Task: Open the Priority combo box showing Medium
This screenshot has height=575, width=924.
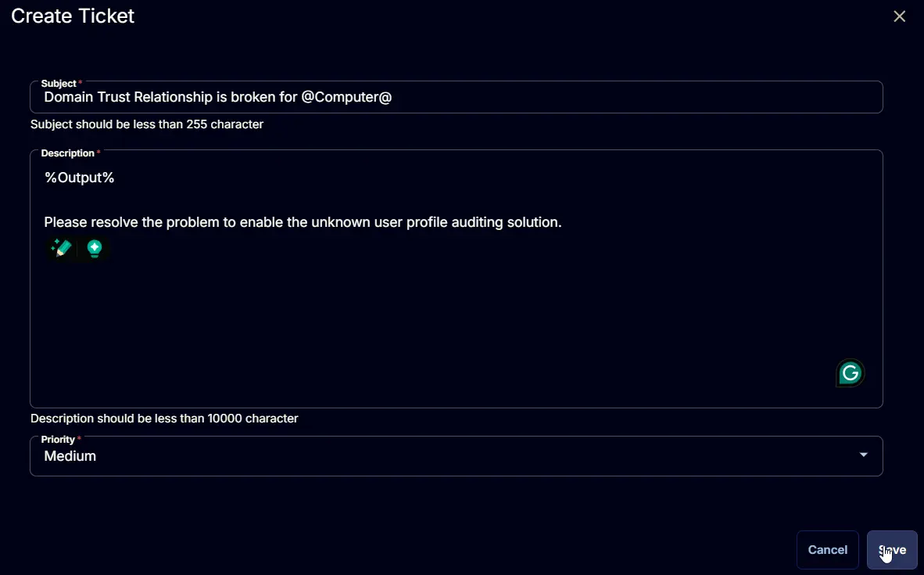Action: click(456, 456)
